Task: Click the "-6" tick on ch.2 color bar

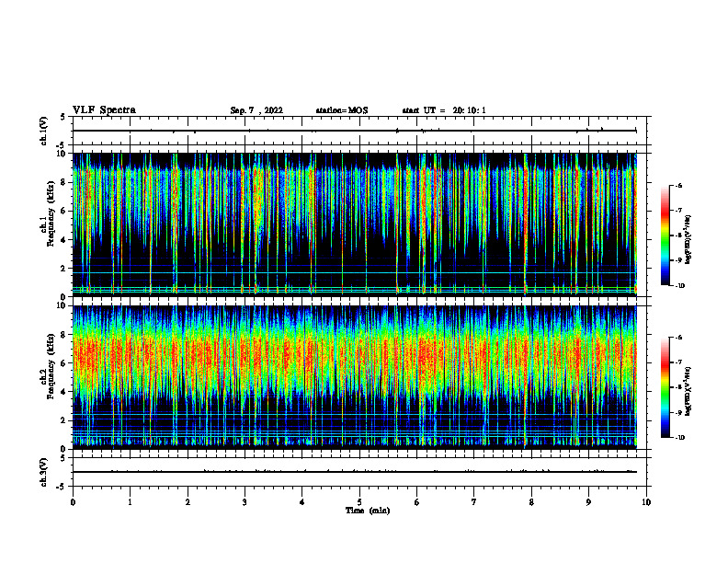Action: point(678,338)
